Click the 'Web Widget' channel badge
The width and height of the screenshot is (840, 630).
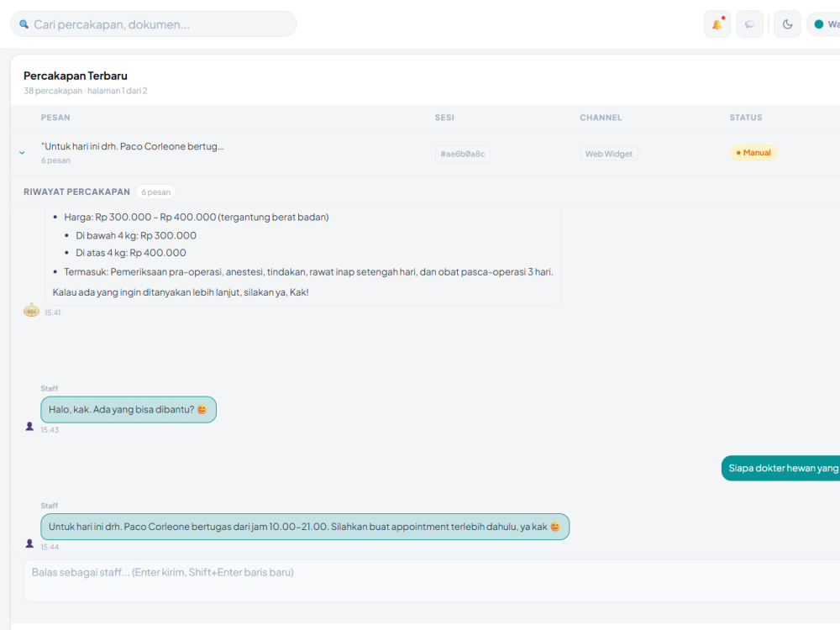(608, 154)
